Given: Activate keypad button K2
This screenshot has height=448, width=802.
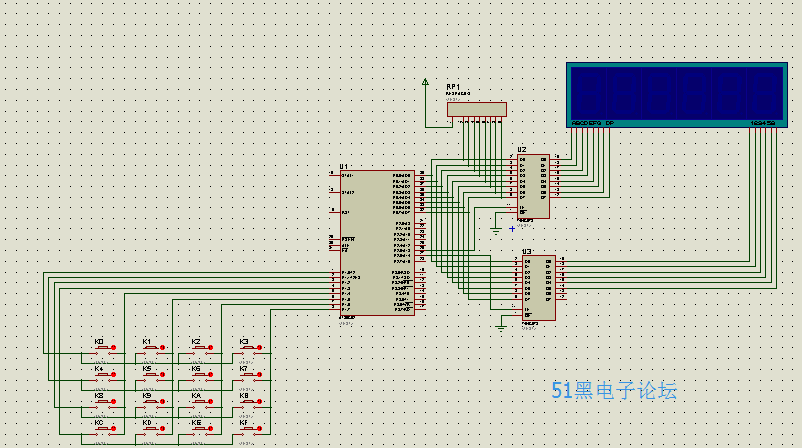Looking at the screenshot, I should pos(200,349).
